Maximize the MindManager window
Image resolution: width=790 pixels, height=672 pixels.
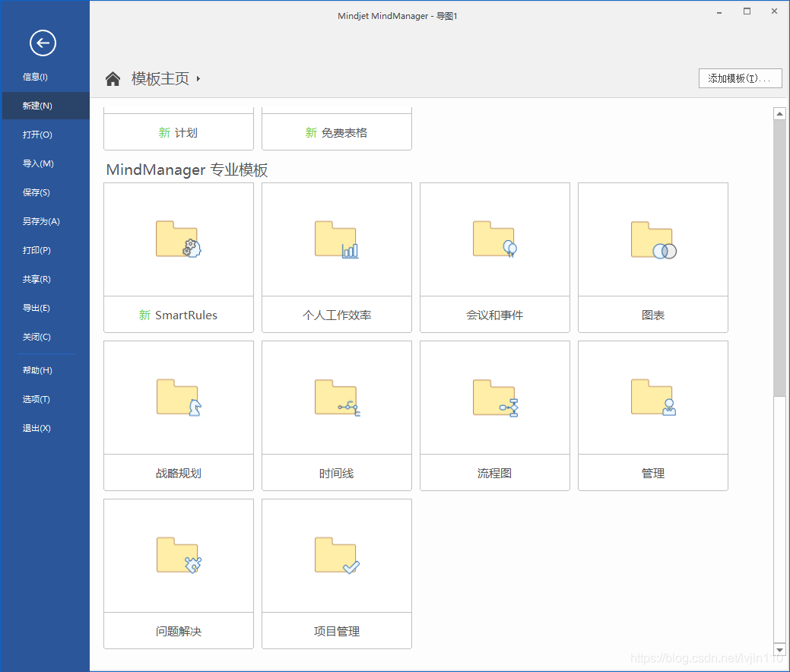point(747,11)
